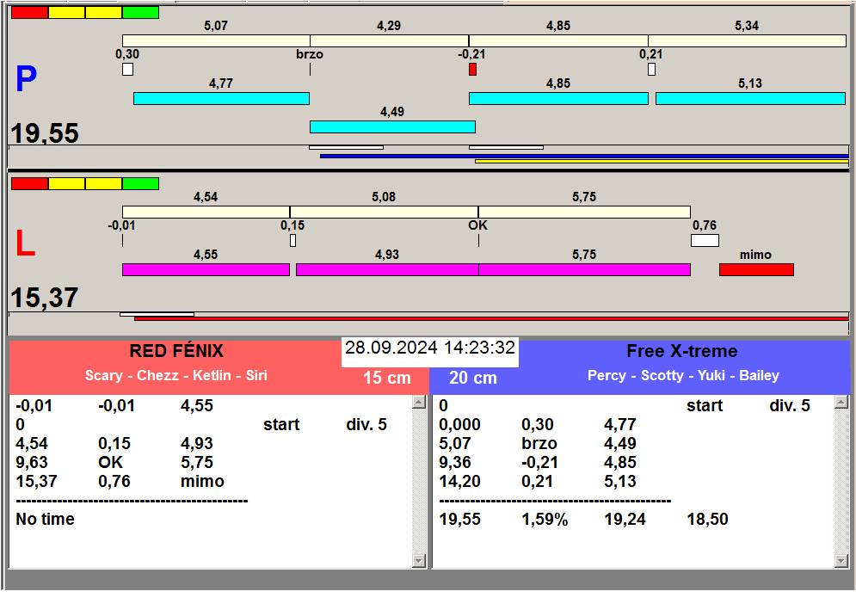Click the yellow line under lane P
This screenshot has width=856, height=616.
[662, 162]
